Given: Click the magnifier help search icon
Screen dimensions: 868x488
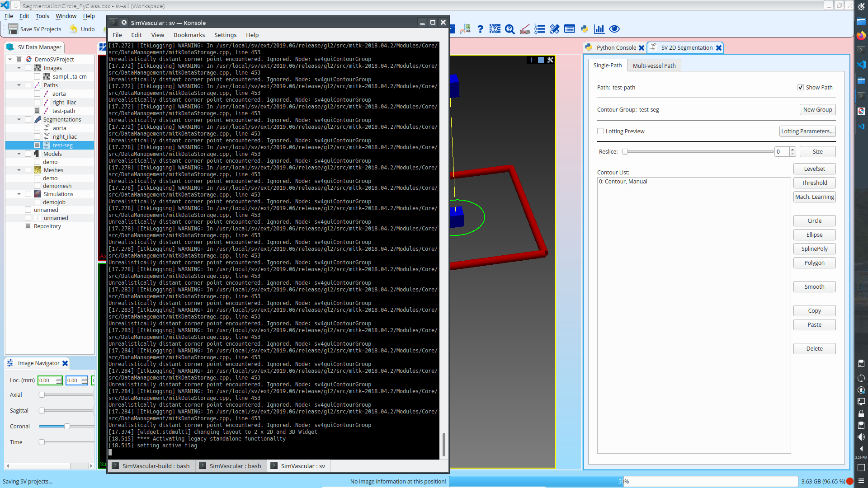Looking at the screenshot, I should 510,29.
